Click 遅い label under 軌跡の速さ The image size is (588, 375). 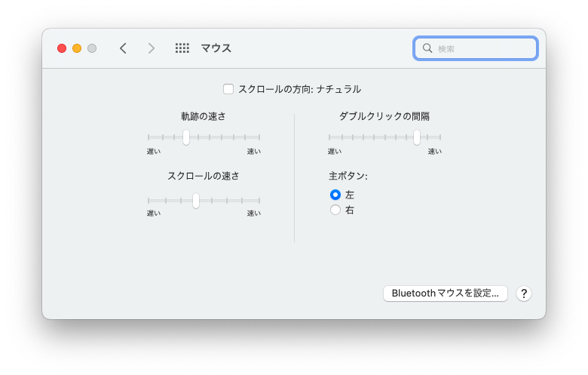(x=154, y=151)
